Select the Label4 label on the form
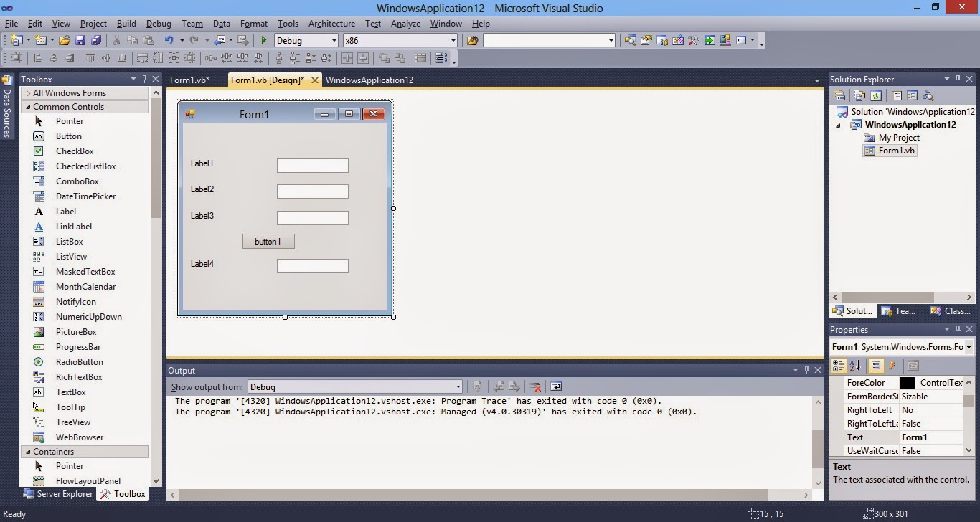 click(x=202, y=264)
